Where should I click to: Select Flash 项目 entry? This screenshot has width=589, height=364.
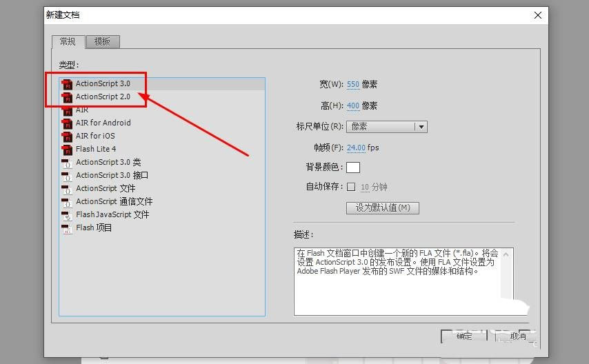click(162, 228)
